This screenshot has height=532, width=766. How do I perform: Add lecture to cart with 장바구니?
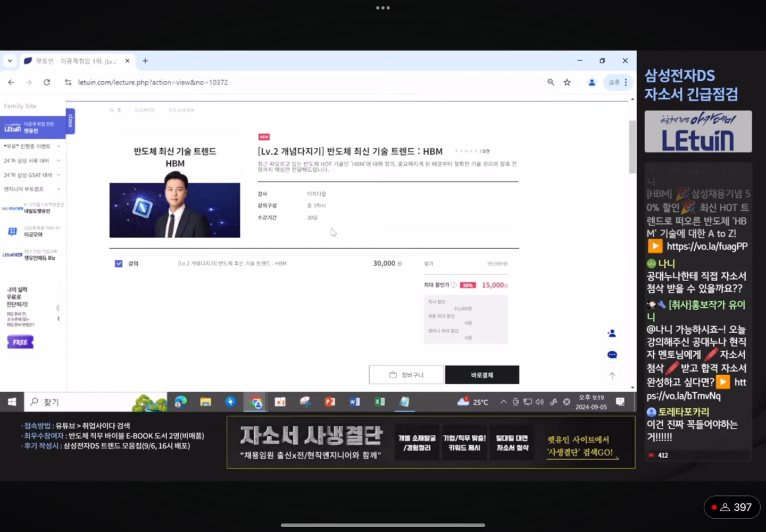[x=406, y=375]
